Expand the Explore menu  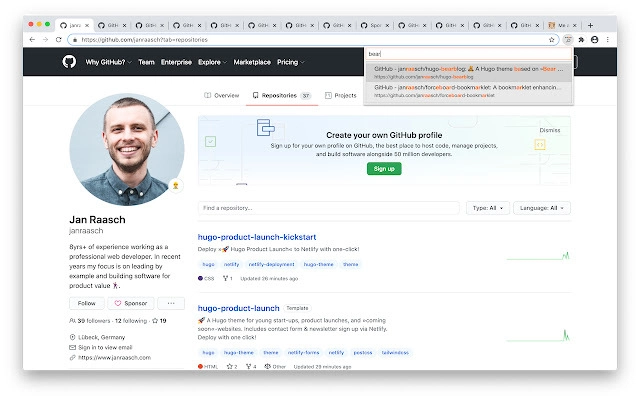click(212, 62)
